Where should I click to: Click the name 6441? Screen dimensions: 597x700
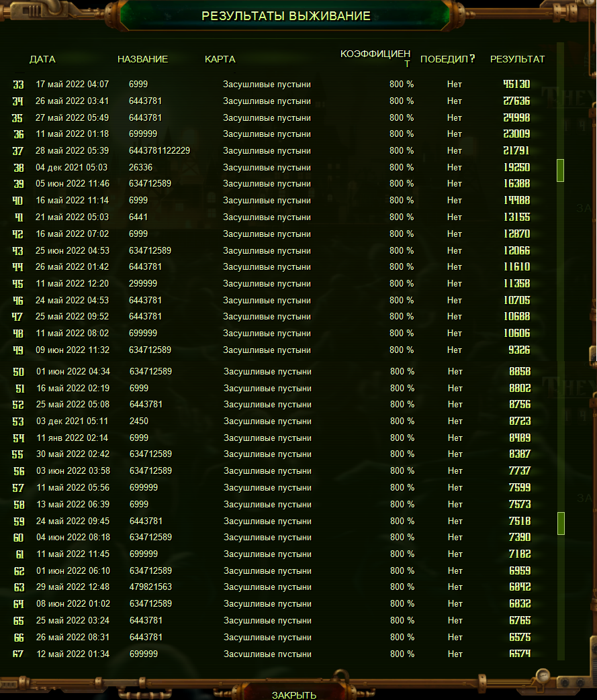pos(138,217)
